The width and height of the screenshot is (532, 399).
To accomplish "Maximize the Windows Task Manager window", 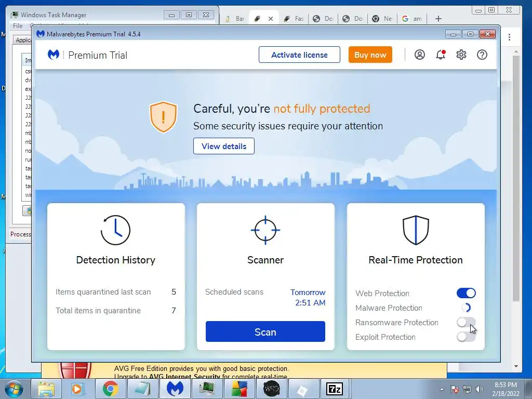I will point(189,15).
